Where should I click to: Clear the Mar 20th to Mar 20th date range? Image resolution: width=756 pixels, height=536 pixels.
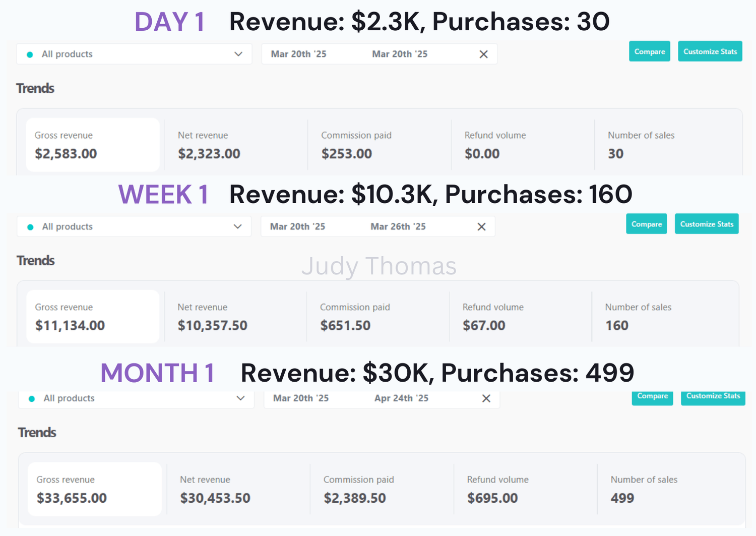[483, 54]
